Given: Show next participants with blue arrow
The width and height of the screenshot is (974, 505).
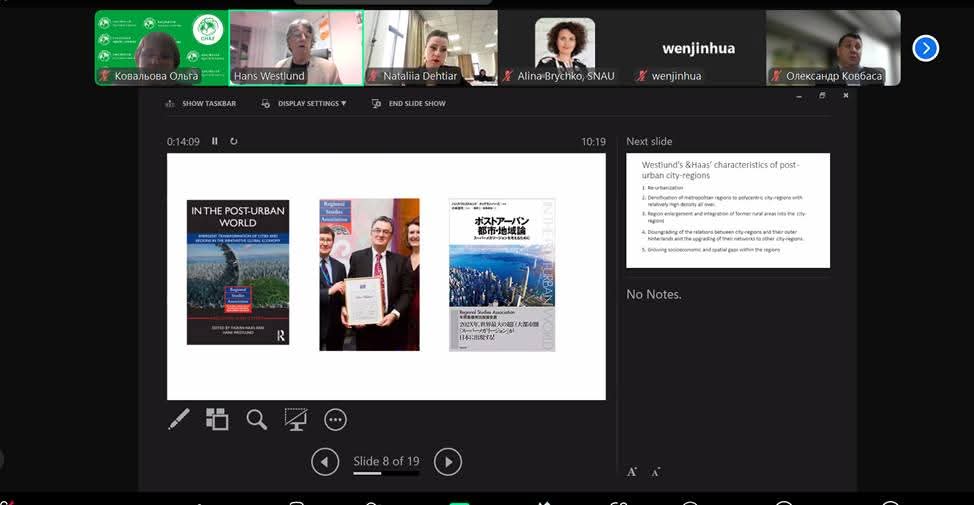Looking at the screenshot, I should click(926, 48).
